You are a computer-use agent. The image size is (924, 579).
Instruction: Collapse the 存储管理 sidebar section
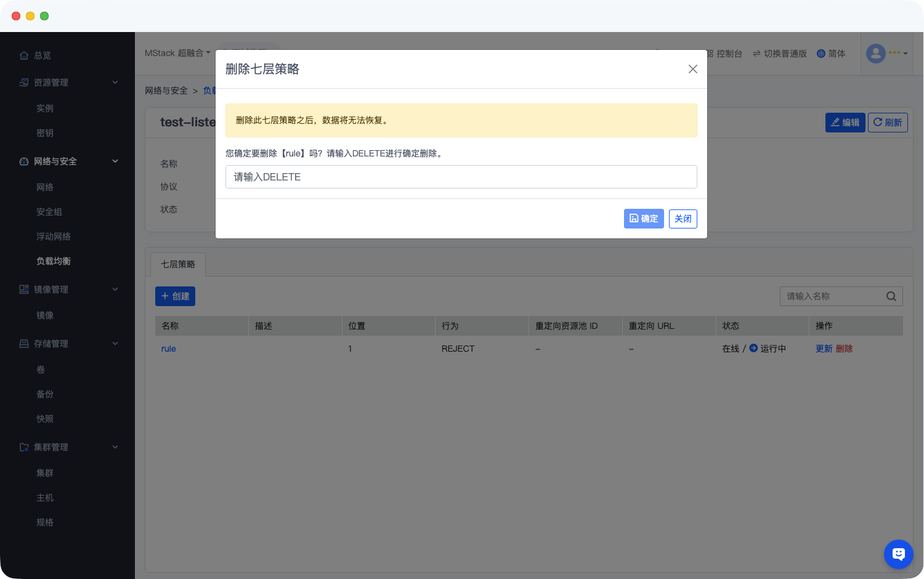point(115,344)
